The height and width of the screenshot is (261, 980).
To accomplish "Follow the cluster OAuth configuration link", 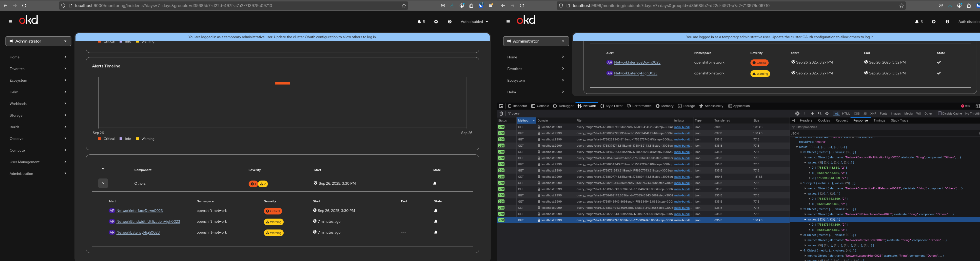I will (x=315, y=37).
